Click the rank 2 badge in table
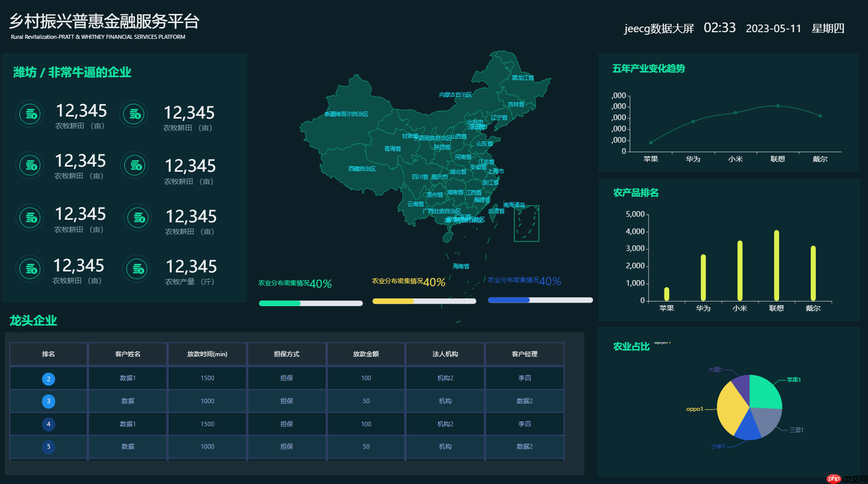The height and width of the screenshot is (484, 868). 49,379
